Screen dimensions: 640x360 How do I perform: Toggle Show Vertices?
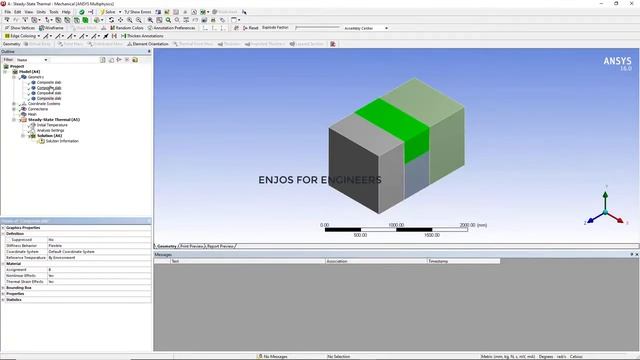click(20, 28)
